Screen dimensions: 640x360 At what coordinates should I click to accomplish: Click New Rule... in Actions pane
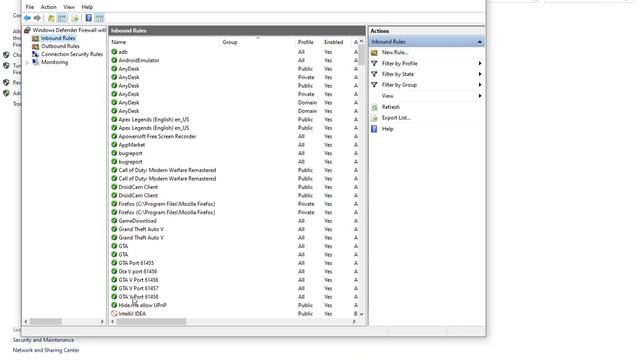[x=395, y=53]
